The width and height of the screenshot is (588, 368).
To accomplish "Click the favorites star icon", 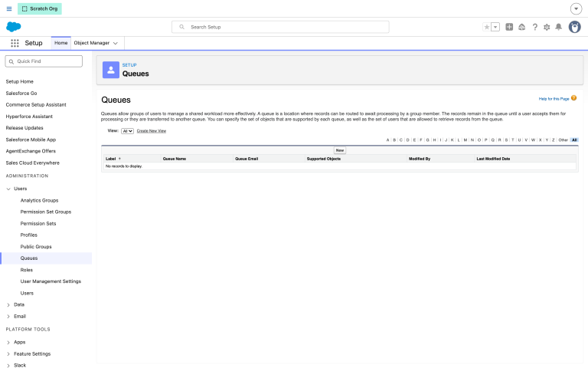I will tap(487, 27).
